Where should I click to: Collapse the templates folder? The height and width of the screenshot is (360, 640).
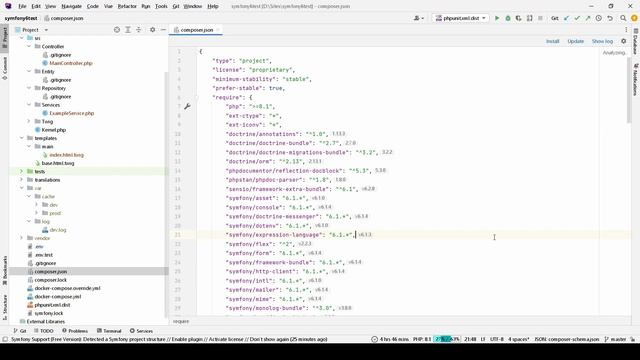tap(22, 138)
